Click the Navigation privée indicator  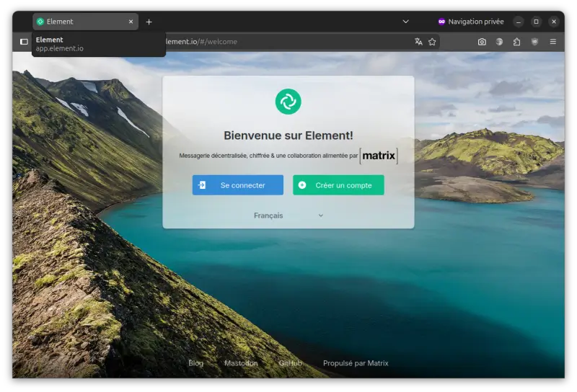[471, 22]
